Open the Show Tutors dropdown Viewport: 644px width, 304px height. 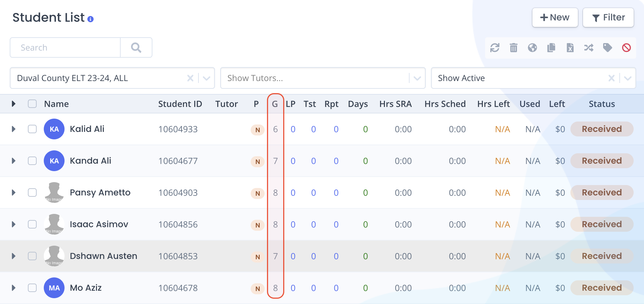[x=417, y=78]
